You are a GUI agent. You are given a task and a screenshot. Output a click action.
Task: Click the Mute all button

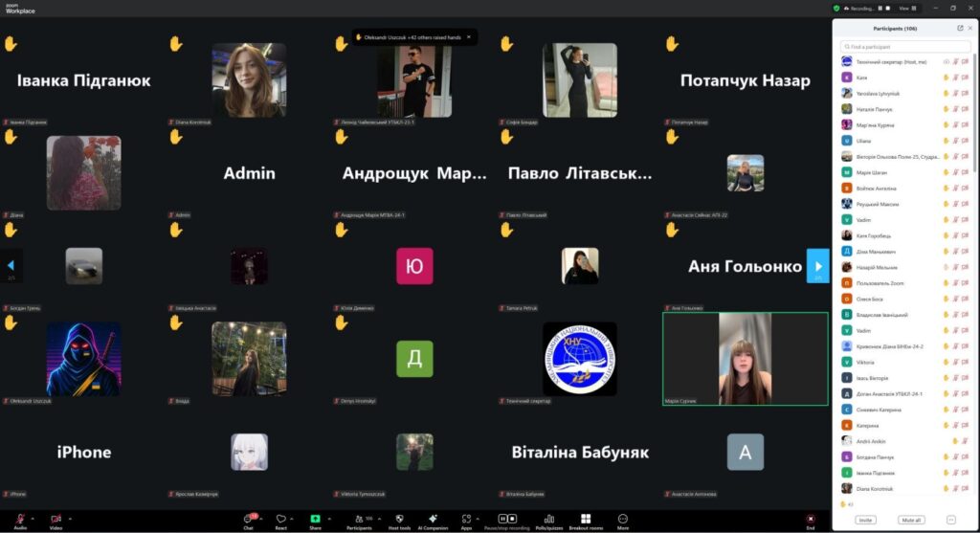coord(911,520)
